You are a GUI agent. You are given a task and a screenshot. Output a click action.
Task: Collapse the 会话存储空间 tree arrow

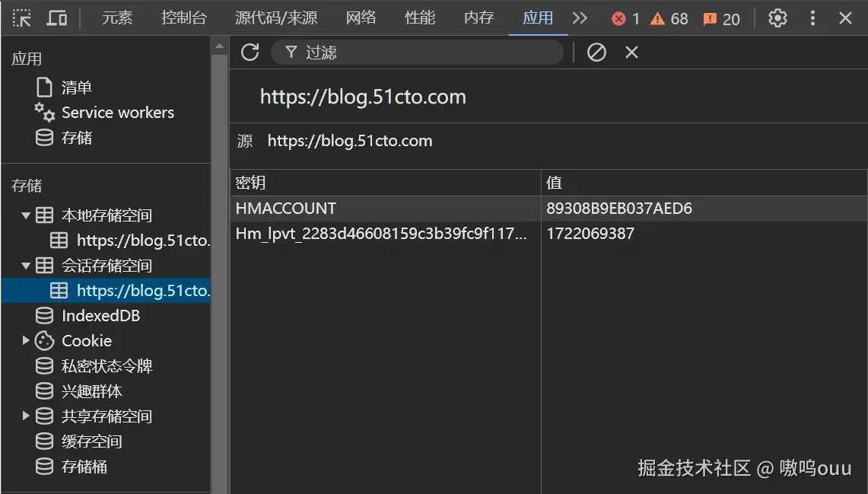[25, 266]
